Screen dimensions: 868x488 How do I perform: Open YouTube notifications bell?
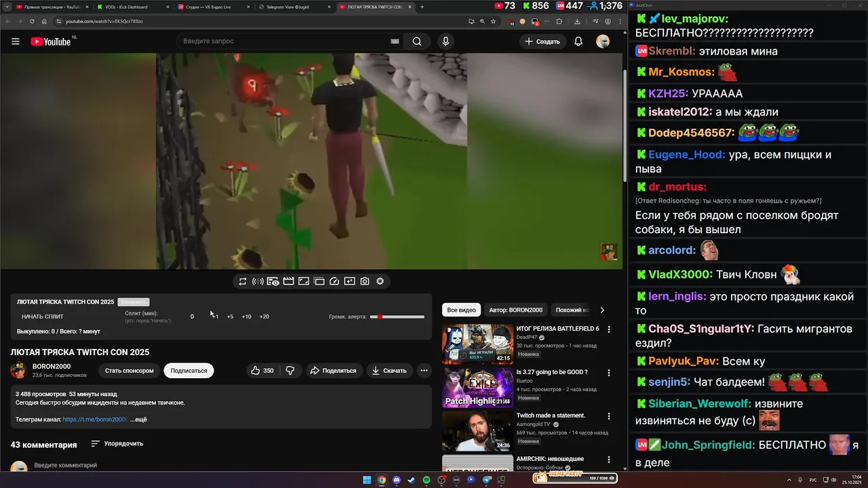point(578,41)
